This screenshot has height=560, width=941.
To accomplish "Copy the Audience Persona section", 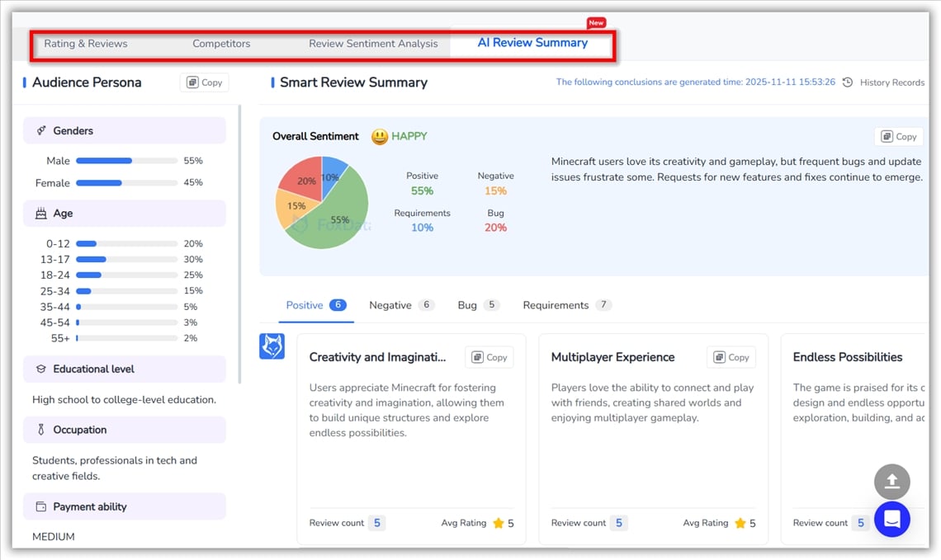I will point(205,82).
